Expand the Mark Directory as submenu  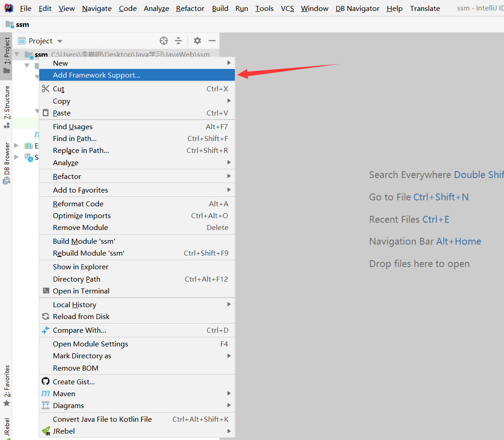click(137, 356)
